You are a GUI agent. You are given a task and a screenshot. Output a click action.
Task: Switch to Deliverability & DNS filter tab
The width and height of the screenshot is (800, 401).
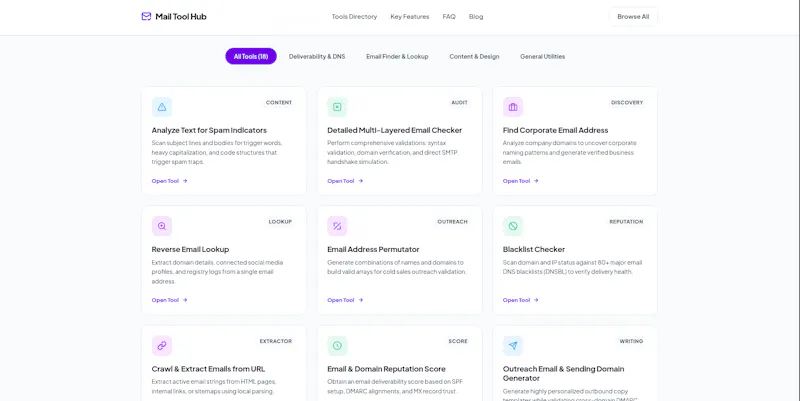[x=317, y=57]
